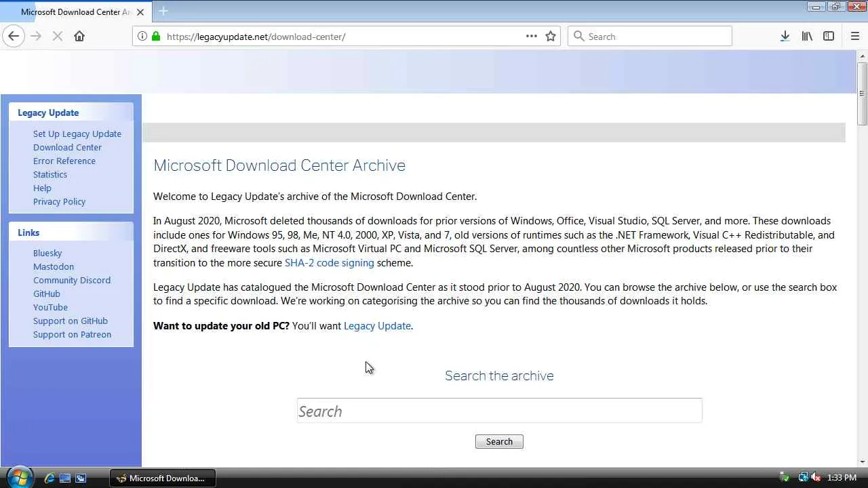Stop loading the page
Image resolution: width=868 pixels, height=488 pixels.
pyautogui.click(x=58, y=37)
